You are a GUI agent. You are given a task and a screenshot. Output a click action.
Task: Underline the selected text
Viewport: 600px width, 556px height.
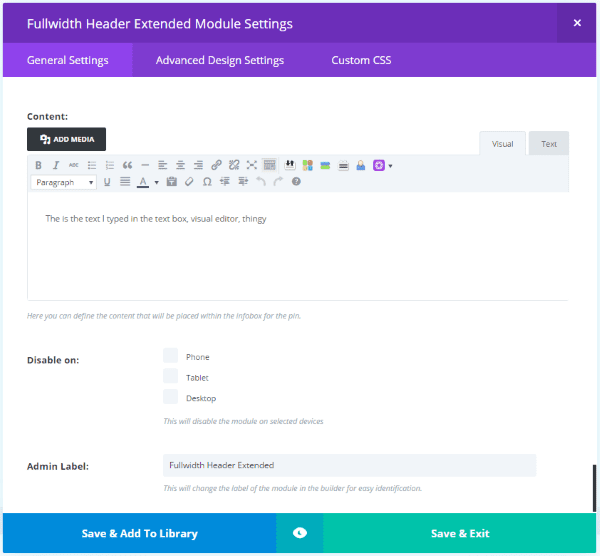click(x=107, y=182)
